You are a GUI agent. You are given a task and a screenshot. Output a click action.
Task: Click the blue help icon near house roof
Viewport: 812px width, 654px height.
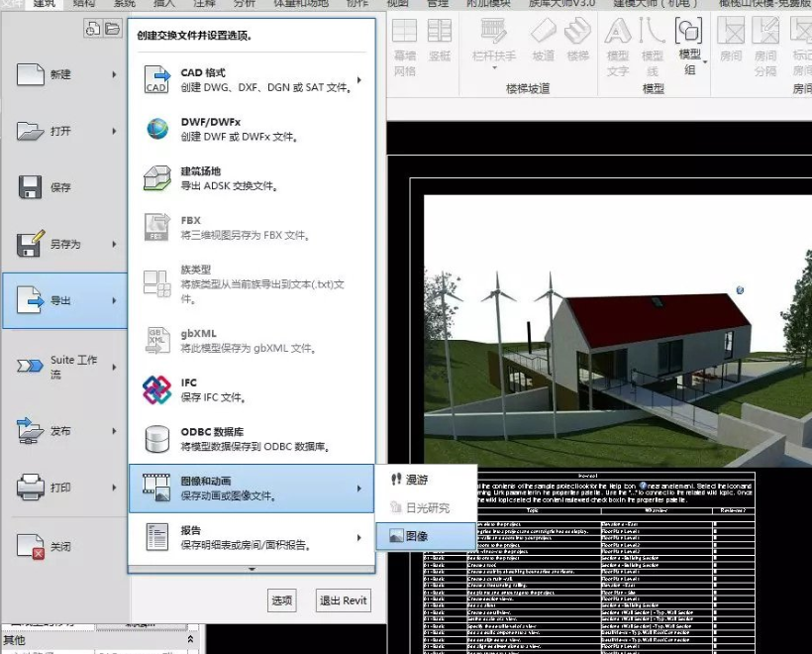(x=740, y=290)
